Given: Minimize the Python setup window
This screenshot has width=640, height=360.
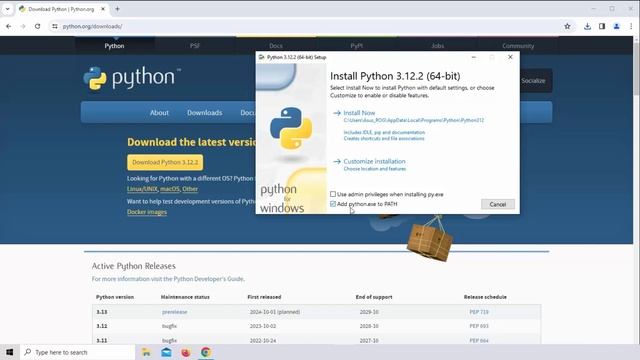Looking at the screenshot, I should [x=473, y=57].
